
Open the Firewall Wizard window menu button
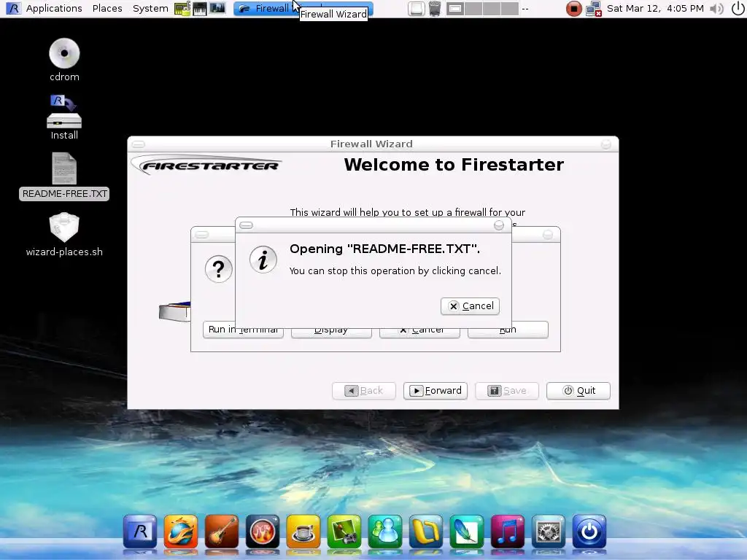(138, 144)
